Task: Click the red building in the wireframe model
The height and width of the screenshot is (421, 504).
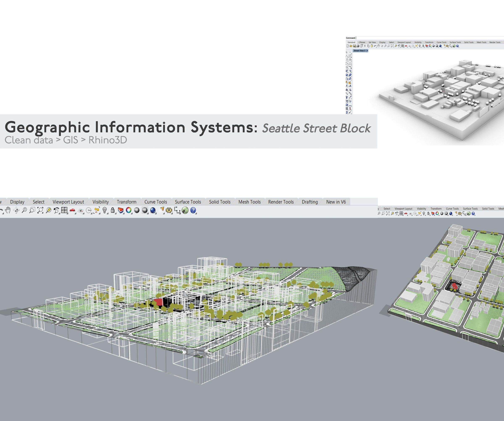Action: click(158, 302)
